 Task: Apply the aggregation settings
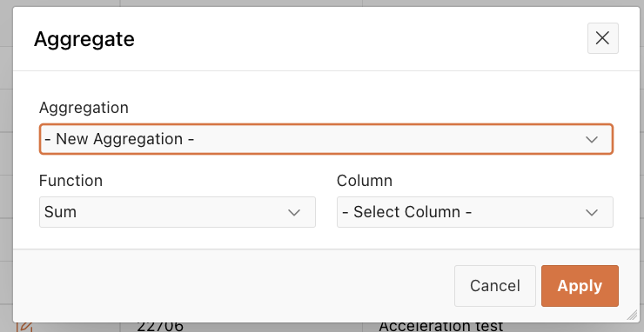tap(580, 286)
